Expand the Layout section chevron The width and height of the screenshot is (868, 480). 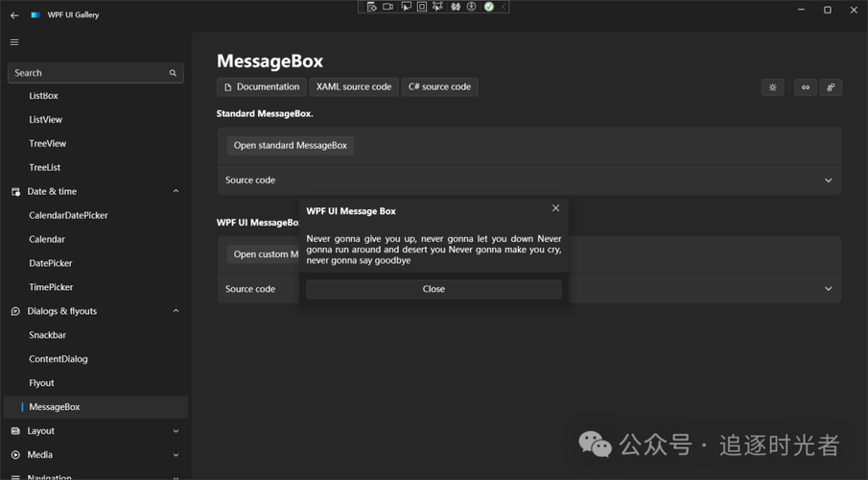(x=176, y=431)
